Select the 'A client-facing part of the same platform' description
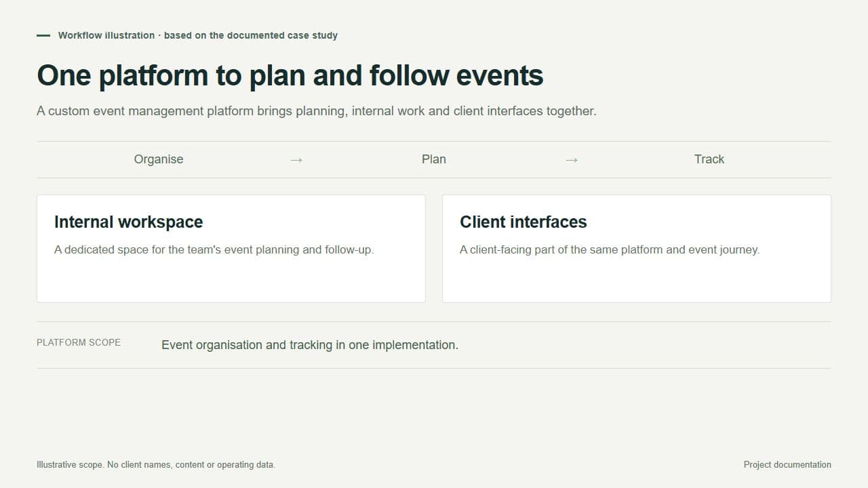This screenshot has width=868, height=488. 610,249
